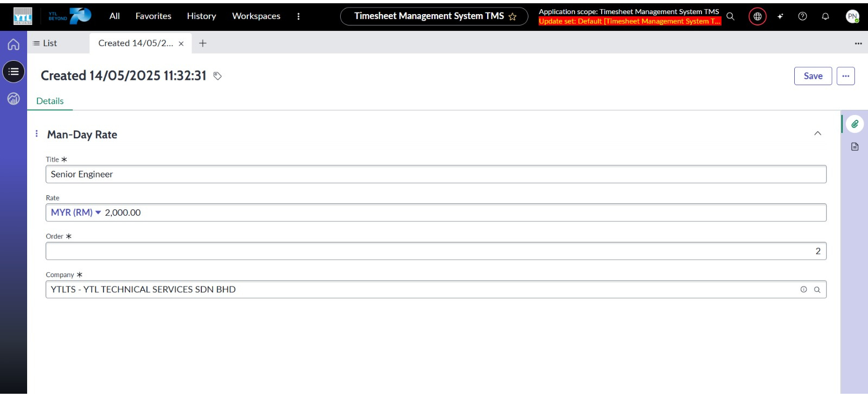This screenshot has width=868, height=397.
Task: Open a new tab with plus
Action: click(203, 43)
